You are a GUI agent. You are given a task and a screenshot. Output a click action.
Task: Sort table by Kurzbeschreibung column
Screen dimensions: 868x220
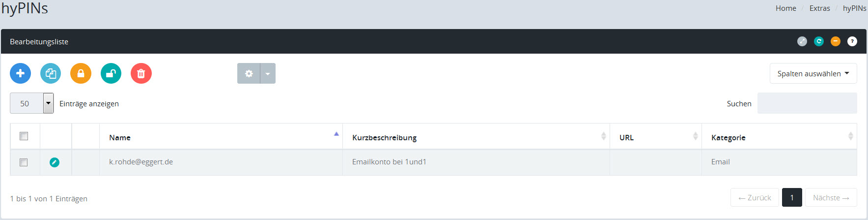tap(384, 137)
